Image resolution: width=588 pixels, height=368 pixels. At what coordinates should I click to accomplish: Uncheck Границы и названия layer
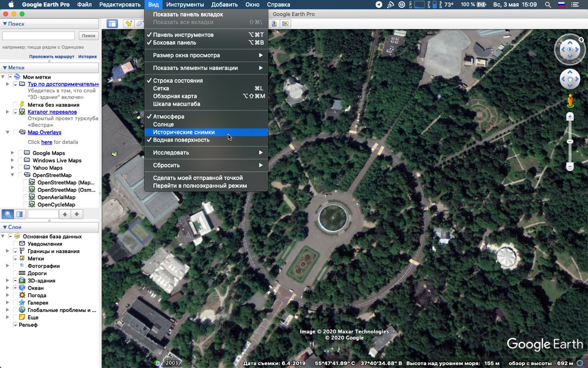pos(15,251)
